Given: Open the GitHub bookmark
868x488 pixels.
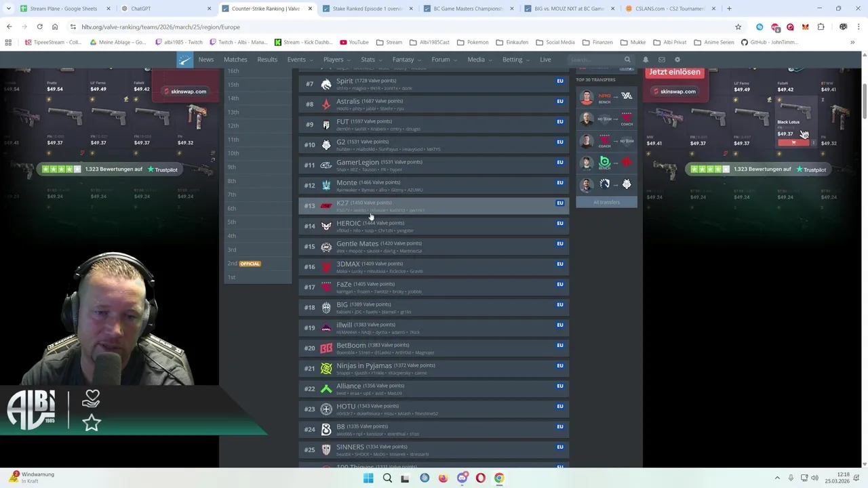Looking at the screenshot, I should tap(769, 42).
